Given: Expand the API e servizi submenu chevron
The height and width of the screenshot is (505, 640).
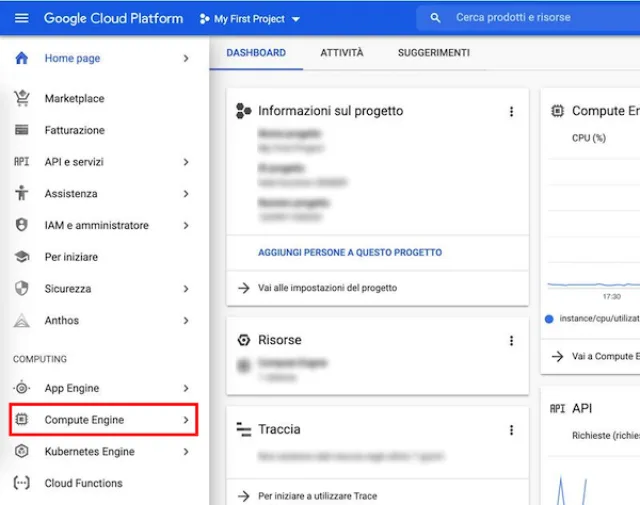Looking at the screenshot, I should click(x=186, y=162).
